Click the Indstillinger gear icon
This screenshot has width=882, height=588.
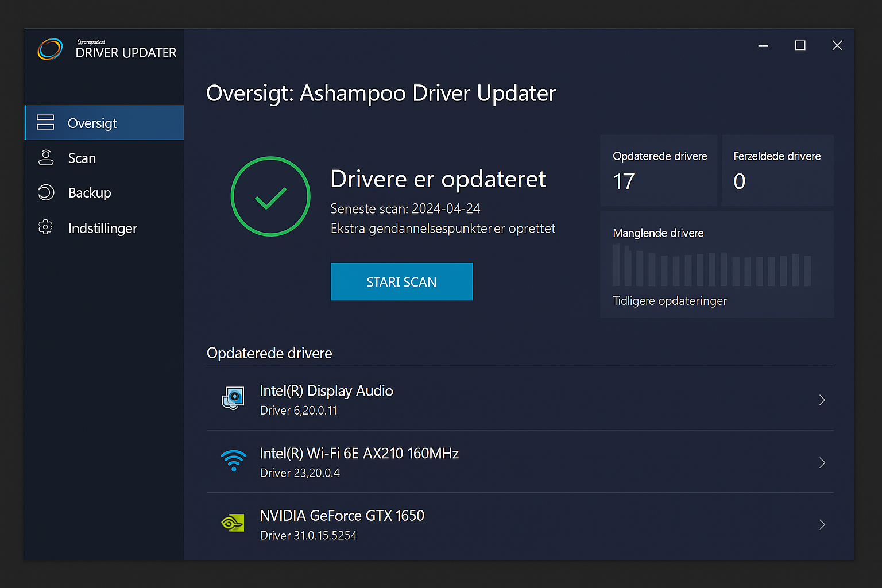pyautogui.click(x=45, y=227)
